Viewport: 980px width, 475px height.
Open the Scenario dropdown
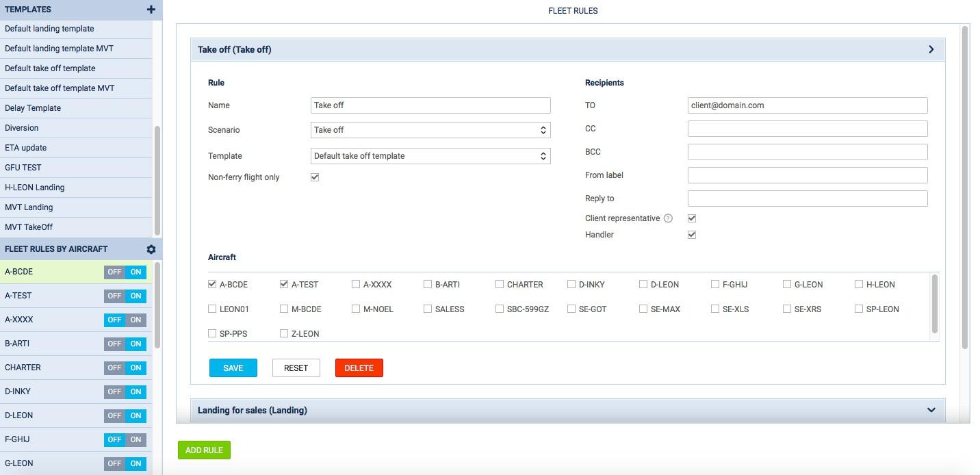[x=430, y=130]
